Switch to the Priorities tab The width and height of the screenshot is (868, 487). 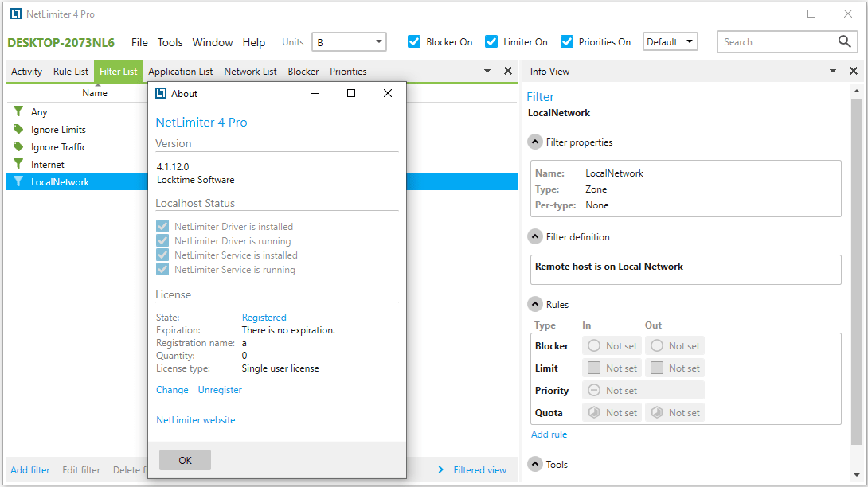click(x=348, y=72)
